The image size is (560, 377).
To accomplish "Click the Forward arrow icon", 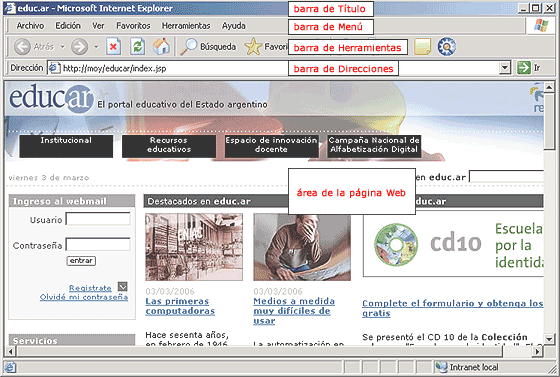I will [79, 47].
